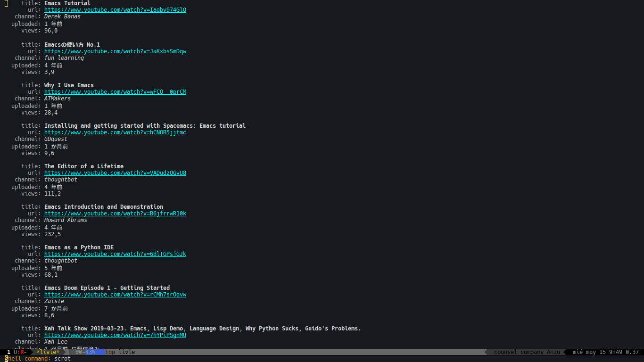The width and height of the screenshot is (644, 362).
Task: Click the views value '28,4'
Action: click(51, 113)
